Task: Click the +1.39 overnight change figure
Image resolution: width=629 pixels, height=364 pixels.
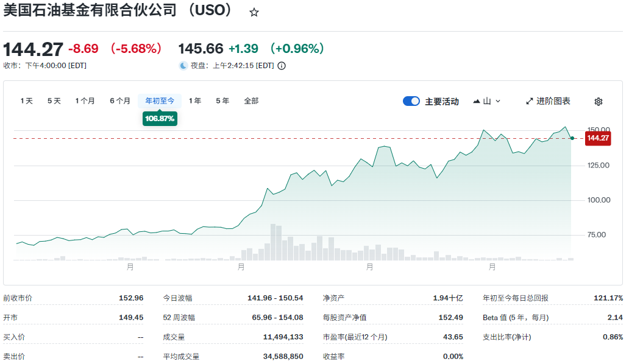Action: [x=244, y=49]
